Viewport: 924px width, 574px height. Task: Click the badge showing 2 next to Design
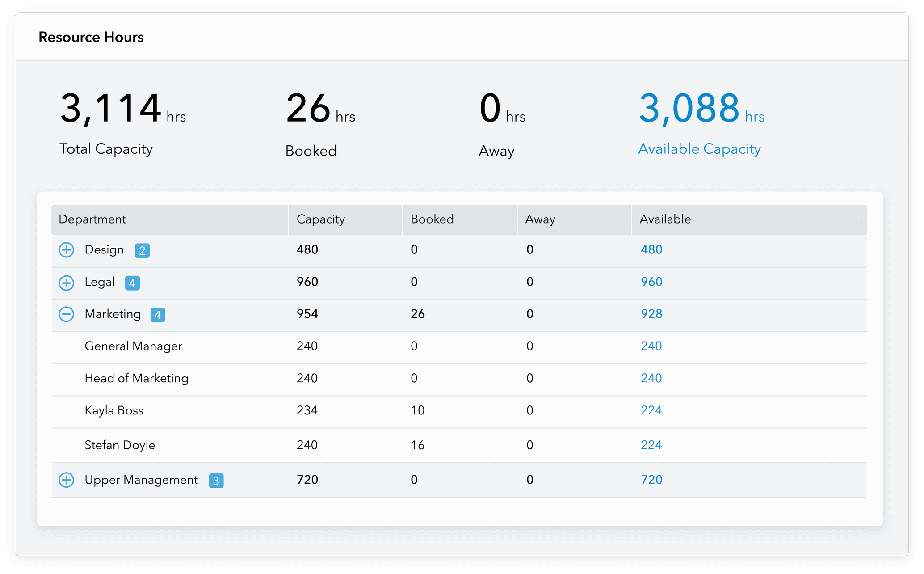[142, 250]
